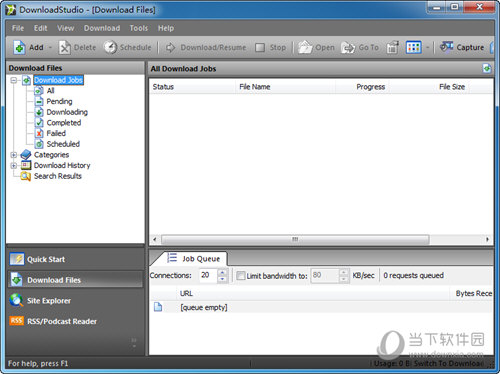Click the bandwidth limit KB/sec field
Image resolution: width=500 pixels, height=374 pixels.
pos(325,275)
